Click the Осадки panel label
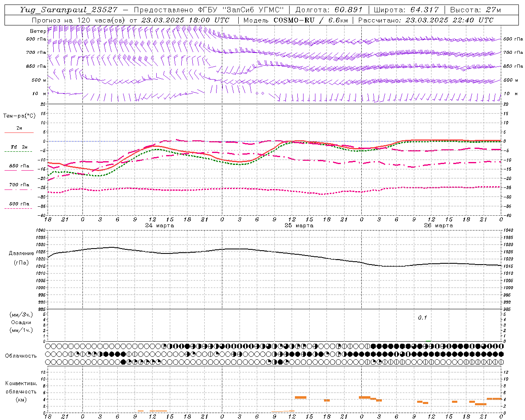 point(21,322)
